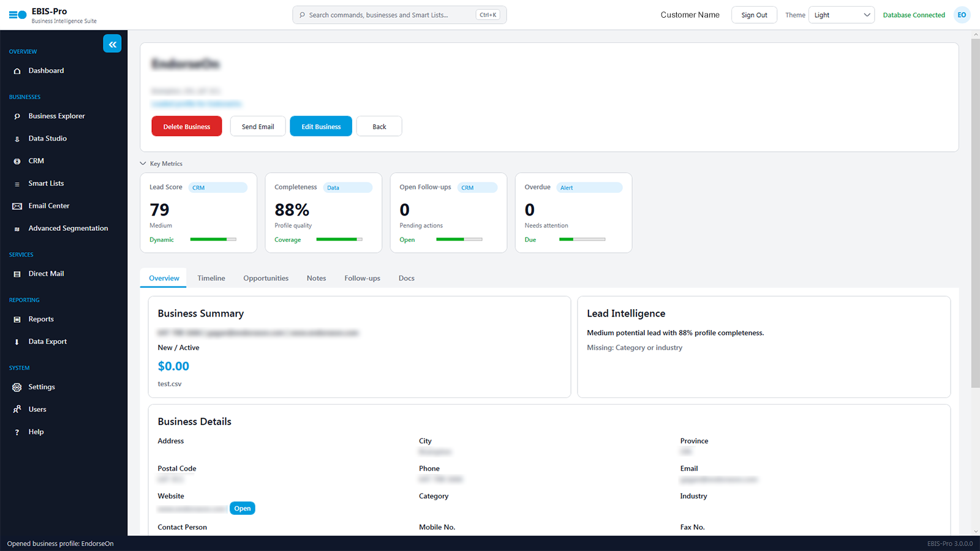Click the Sign Out button
The height and width of the screenshot is (551, 980).
tap(754, 15)
